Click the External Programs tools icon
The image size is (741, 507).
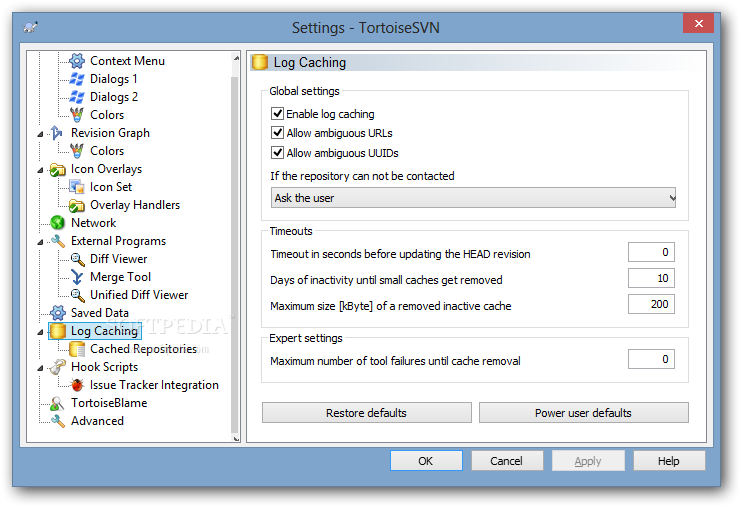pos(57,241)
